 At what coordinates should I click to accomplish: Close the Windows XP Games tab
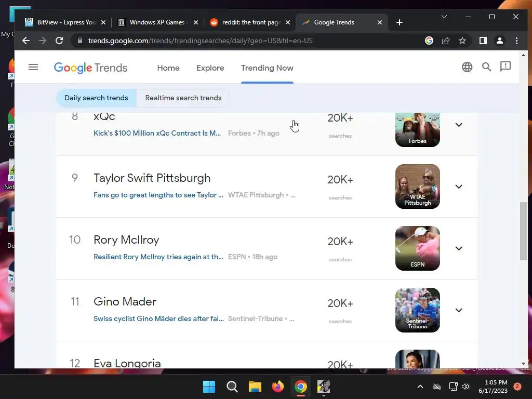196,22
